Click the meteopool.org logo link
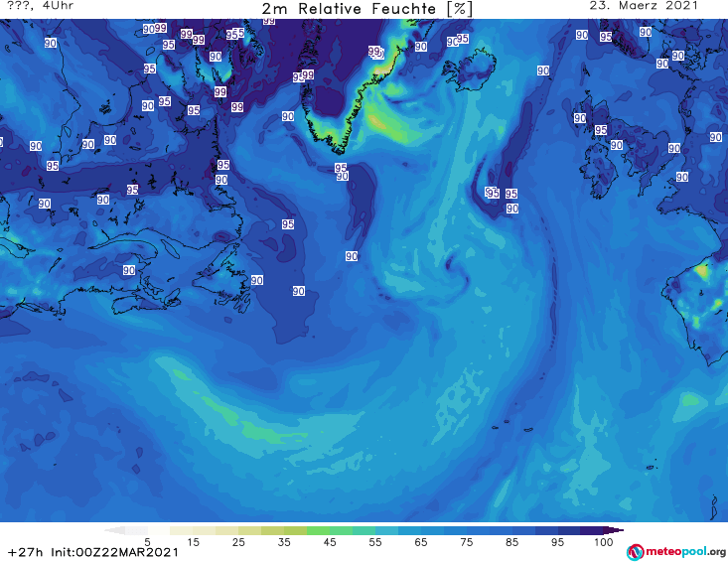Viewport: 728px width, 562px height. (x=676, y=552)
